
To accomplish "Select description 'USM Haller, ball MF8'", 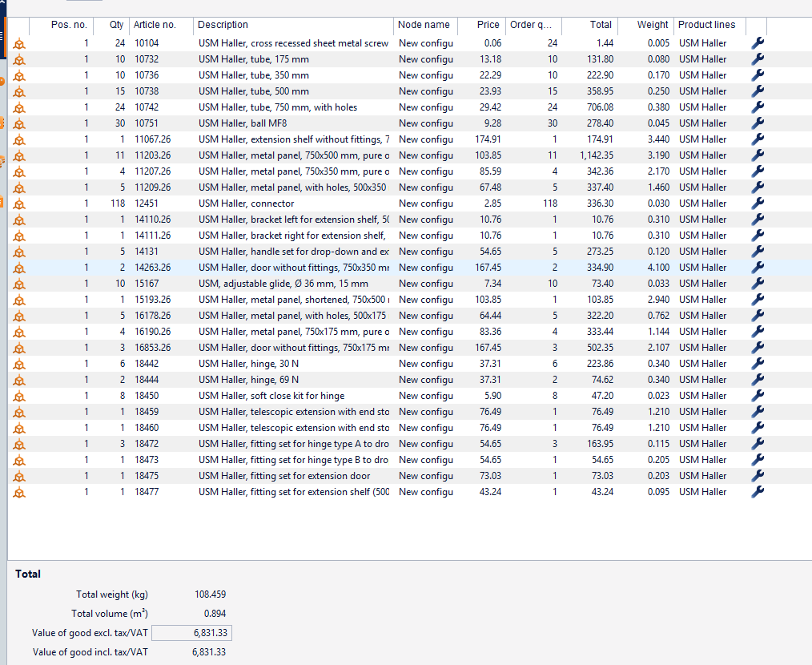I will coord(243,123).
